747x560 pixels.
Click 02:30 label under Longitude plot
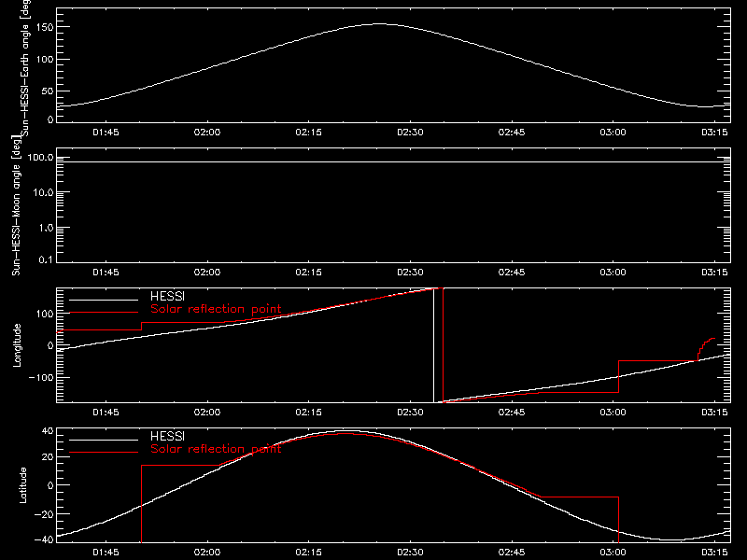click(410, 413)
